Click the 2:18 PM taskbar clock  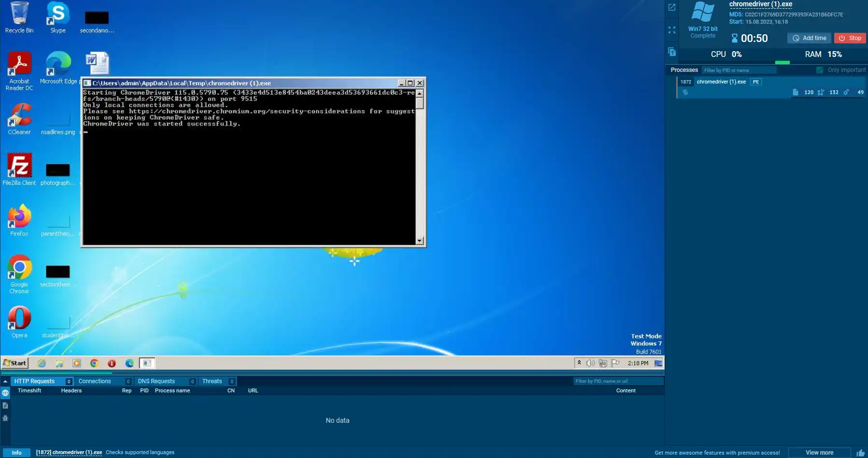[638, 363]
